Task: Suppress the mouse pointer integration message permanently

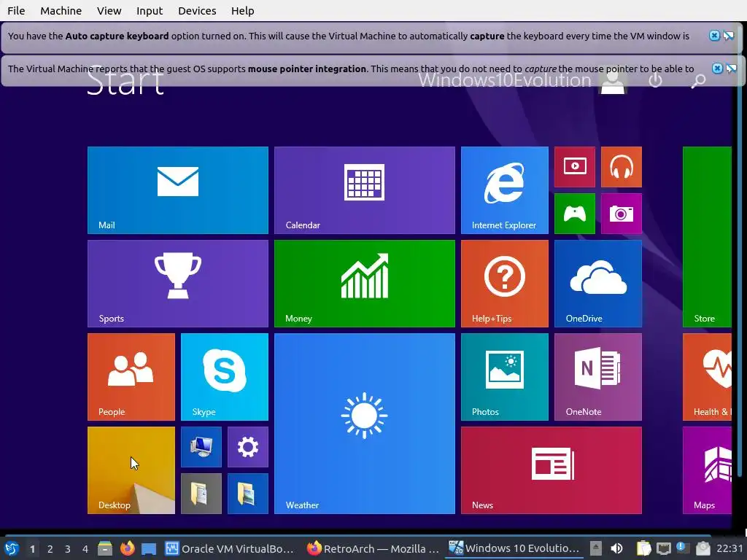Action: click(x=731, y=69)
